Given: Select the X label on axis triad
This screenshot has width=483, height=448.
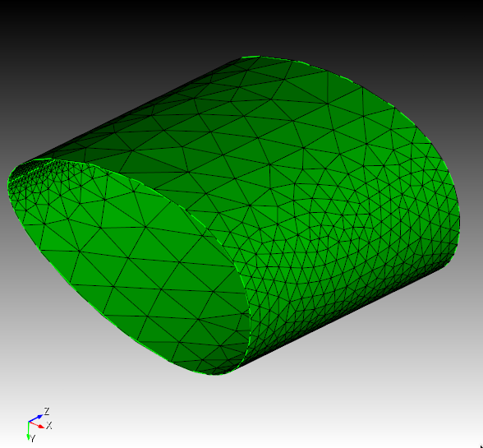Looking at the screenshot, I should coord(49,426).
